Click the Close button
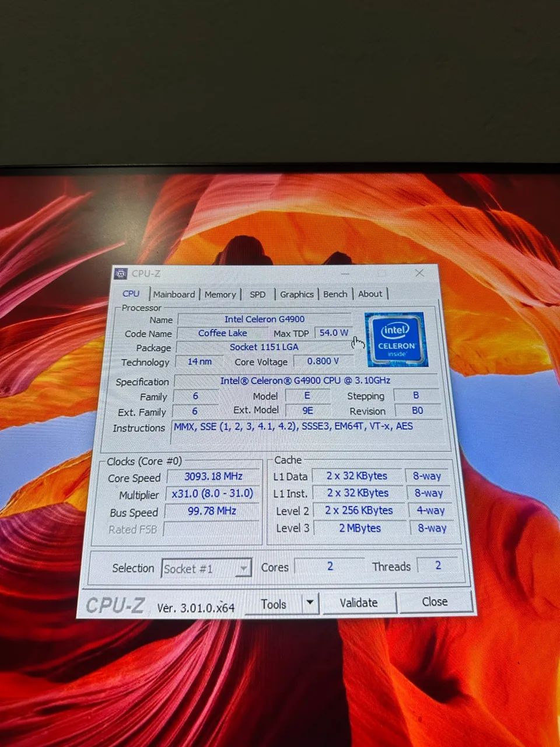This screenshot has height=747, width=560. [x=435, y=601]
